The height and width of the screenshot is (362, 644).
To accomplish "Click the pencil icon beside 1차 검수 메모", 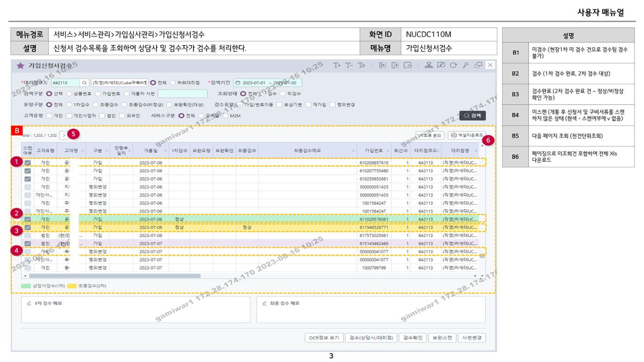I will [x=29, y=303].
